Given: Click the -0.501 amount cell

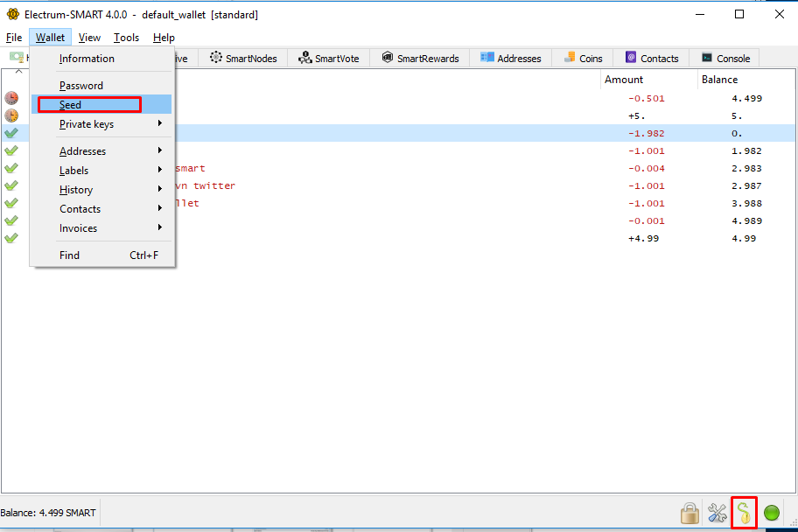Looking at the screenshot, I should click(x=647, y=98).
